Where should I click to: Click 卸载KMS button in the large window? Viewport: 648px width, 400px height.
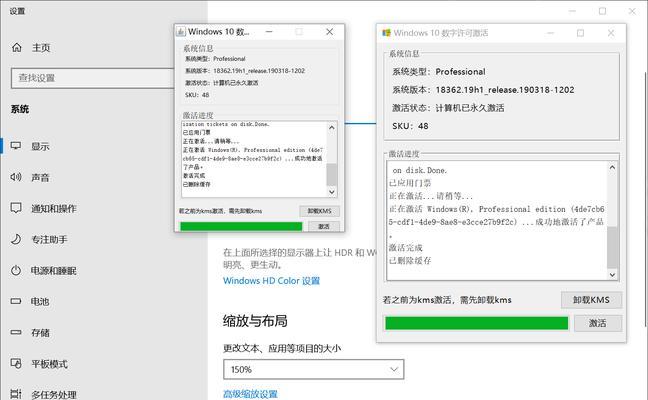[x=591, y=300]
